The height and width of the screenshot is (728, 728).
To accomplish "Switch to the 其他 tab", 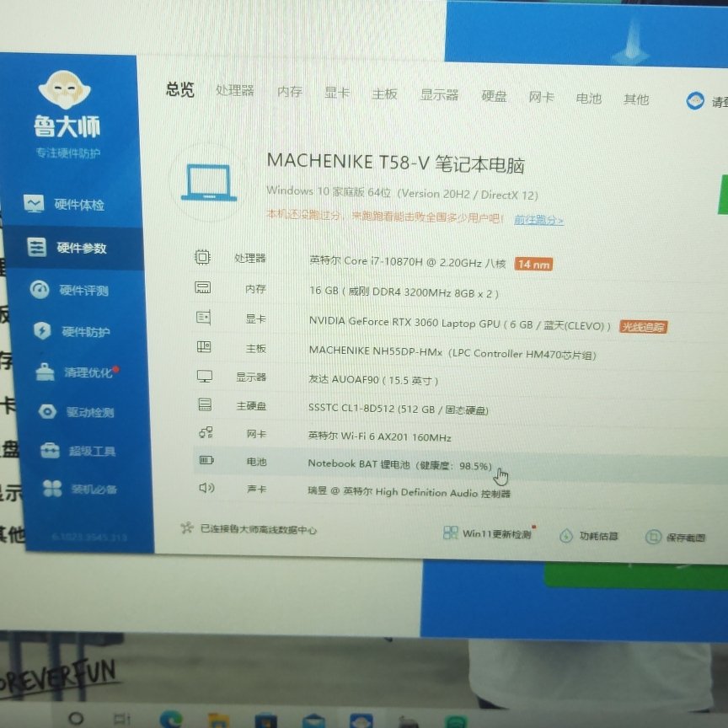I will 635,99.
